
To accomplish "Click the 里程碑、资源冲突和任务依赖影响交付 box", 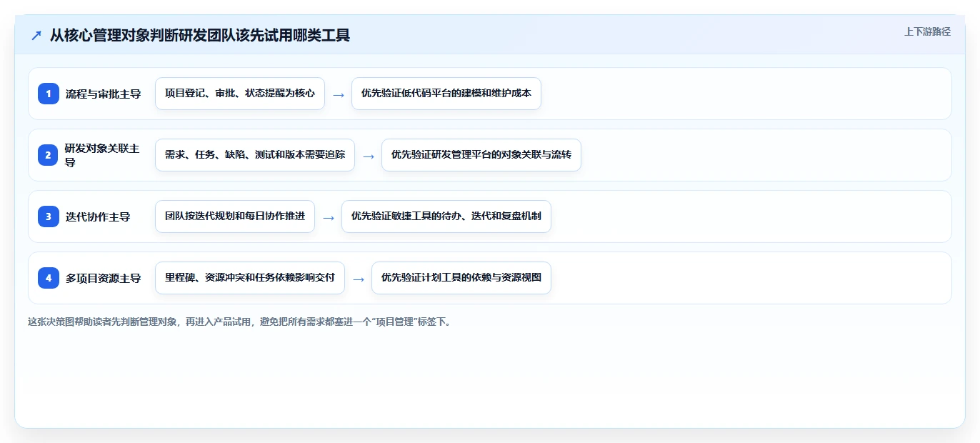I will 250,278.
